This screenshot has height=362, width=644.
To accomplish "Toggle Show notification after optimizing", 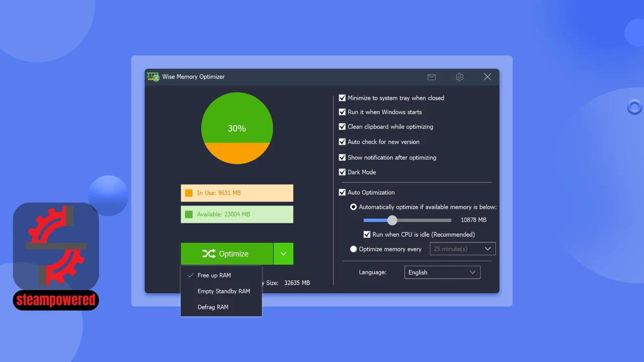I will [x=342, y=157].
